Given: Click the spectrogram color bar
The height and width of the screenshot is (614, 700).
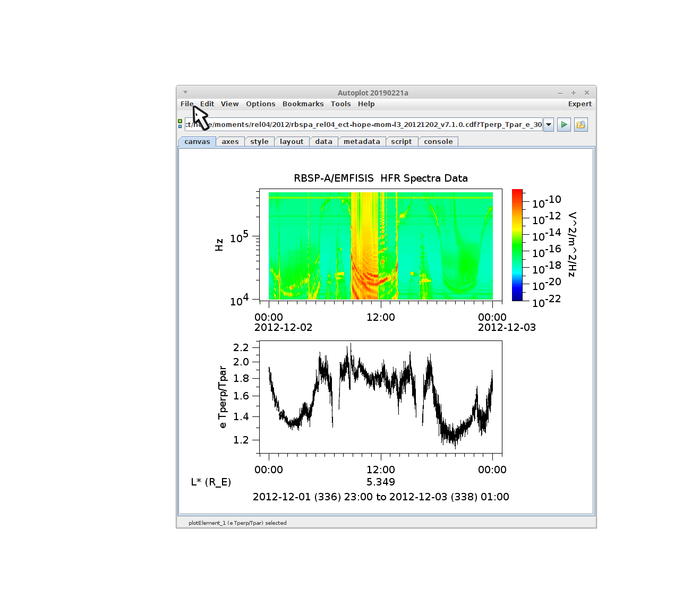Looking at the screenshot, I should click(517, 245).
